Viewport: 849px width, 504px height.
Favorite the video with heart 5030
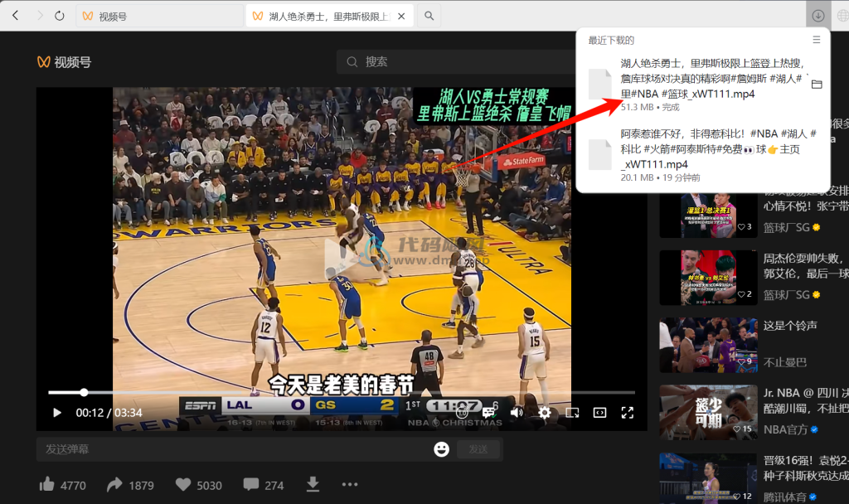(199, 484)
